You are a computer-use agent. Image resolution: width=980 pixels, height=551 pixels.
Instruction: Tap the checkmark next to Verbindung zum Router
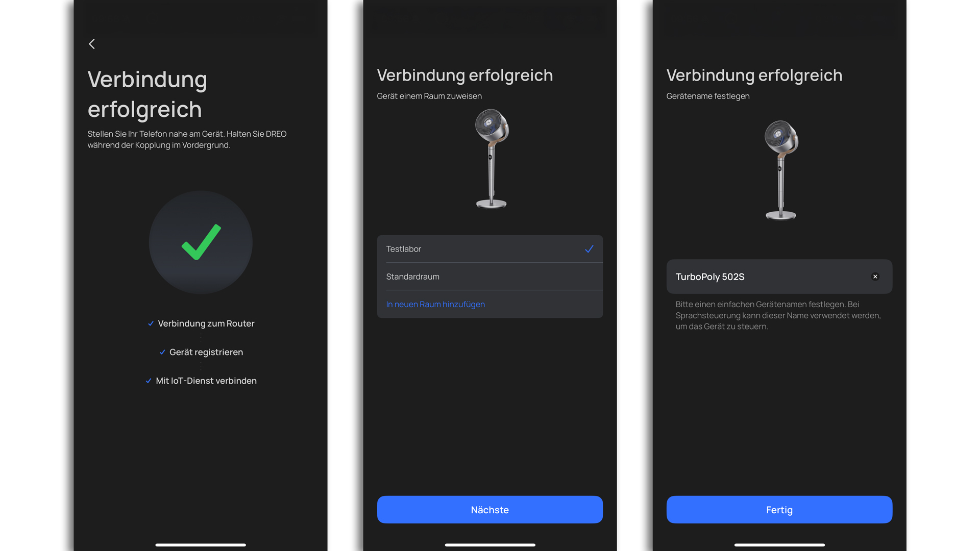point(151,323)
